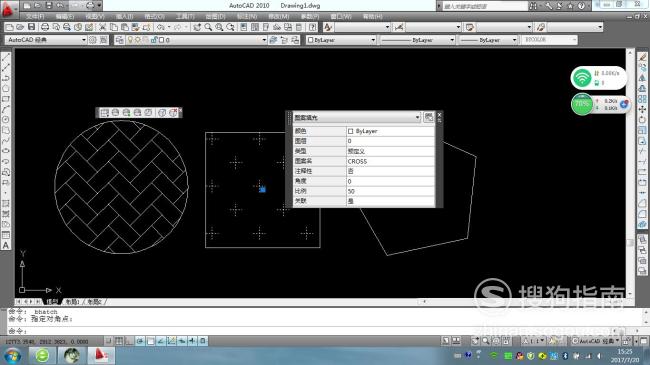This screenshot has height=365, width=650.
Task: Select the Line tool in the draw toolbar
Action: tap(6, 57)
